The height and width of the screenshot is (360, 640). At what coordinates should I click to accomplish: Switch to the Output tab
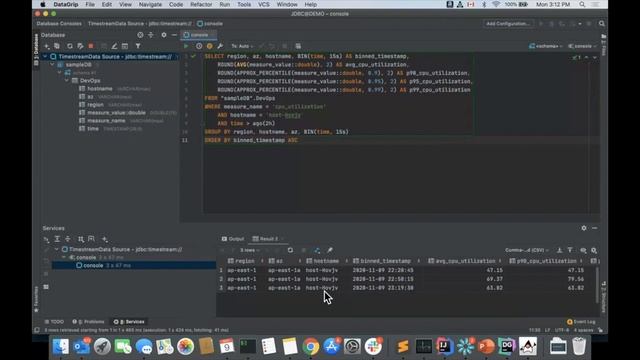point(233,239)
